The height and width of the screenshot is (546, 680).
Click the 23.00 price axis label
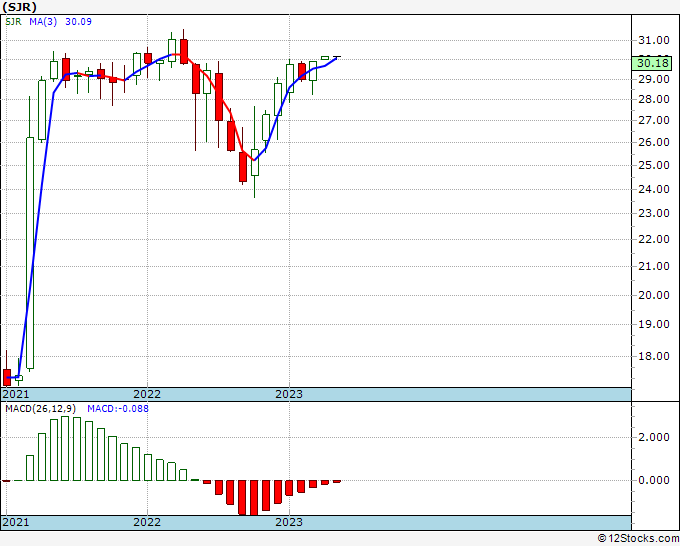click(654, 213)
